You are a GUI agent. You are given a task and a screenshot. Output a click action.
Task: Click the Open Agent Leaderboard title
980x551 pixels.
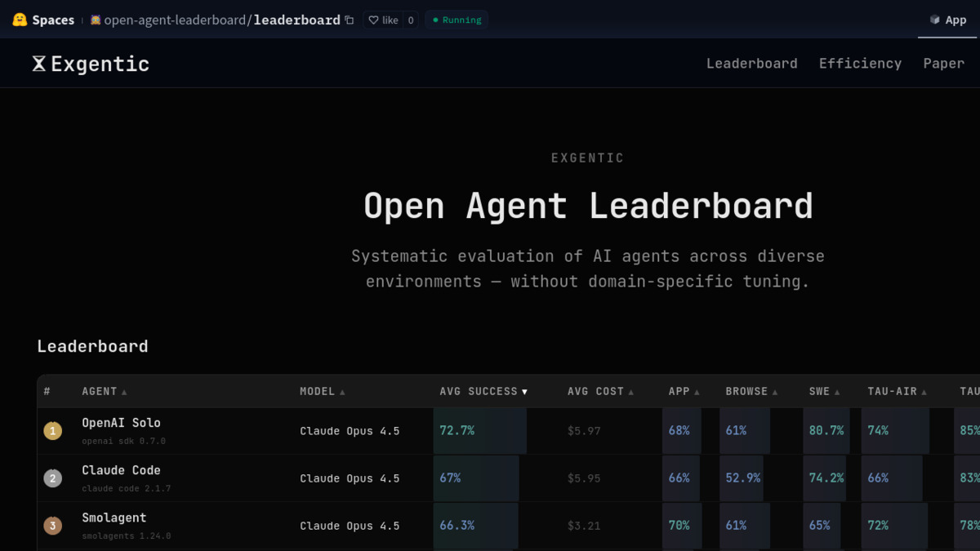[x=588, y=206]
